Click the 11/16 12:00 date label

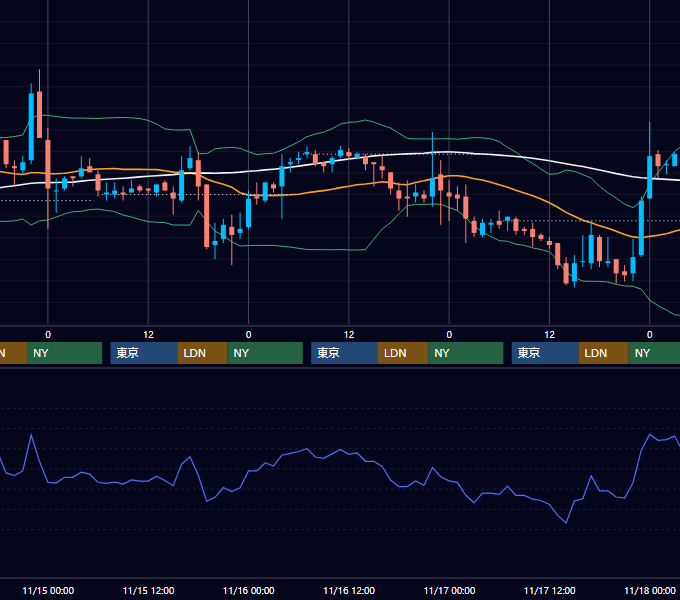pos(349,590)
